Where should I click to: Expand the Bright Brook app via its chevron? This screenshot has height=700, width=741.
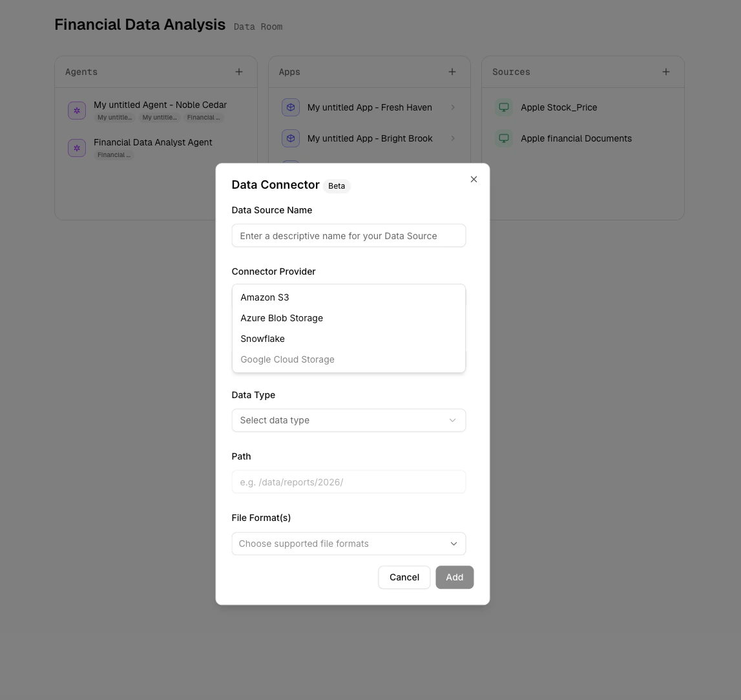[x=453, y=138]
